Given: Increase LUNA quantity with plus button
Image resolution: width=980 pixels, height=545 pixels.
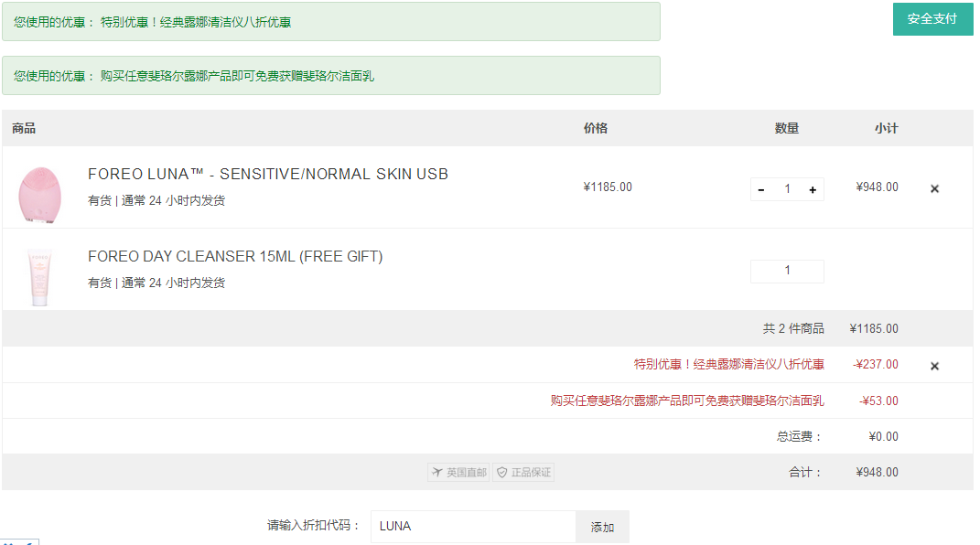Looking at the screenshot, I should pos(813,190).
